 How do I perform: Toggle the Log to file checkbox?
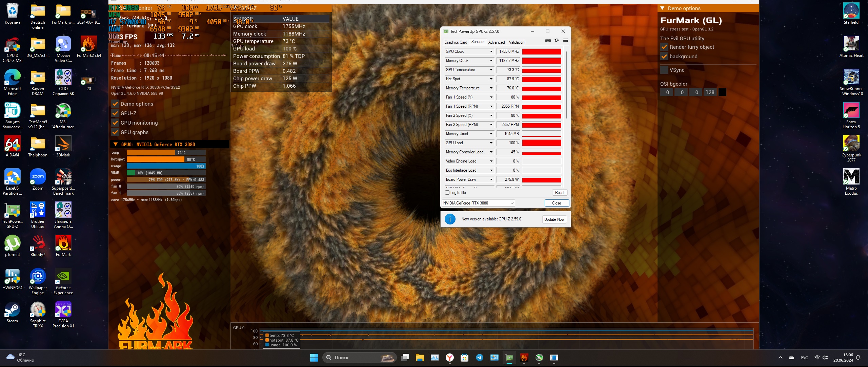point(447,193)
